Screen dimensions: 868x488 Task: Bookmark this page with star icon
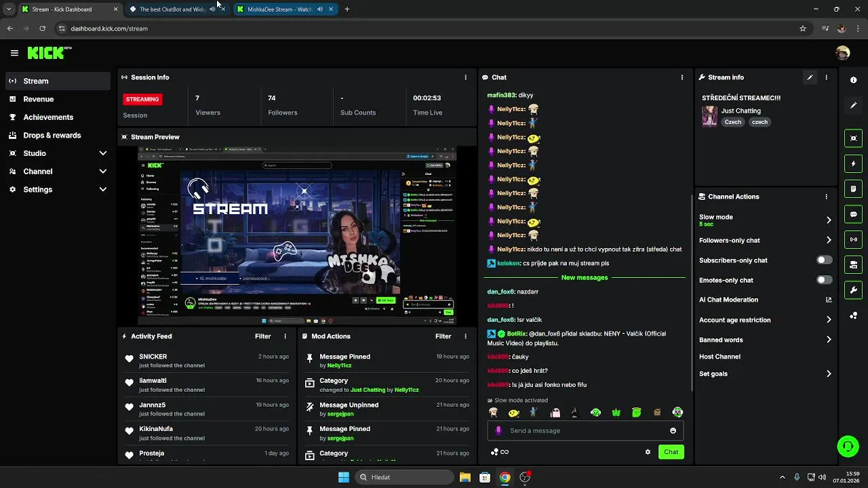803,28
